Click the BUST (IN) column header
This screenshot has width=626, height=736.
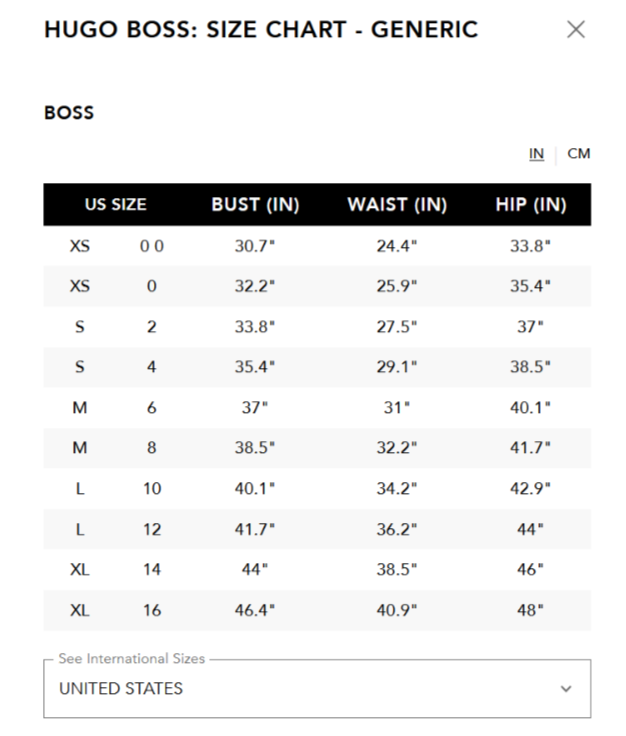point(255,205)
